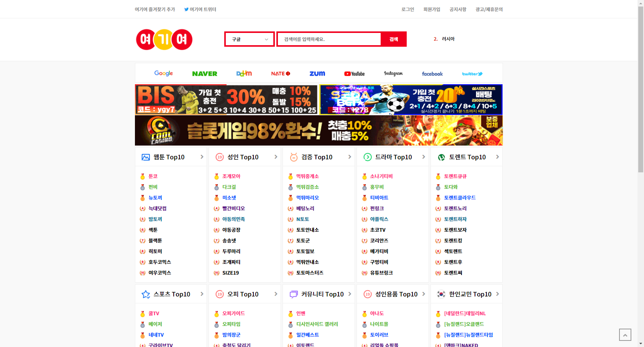Screen dimensions: 644x347
Task: Open the BIS 30% banner ad
Action: [x=226, y=100]
